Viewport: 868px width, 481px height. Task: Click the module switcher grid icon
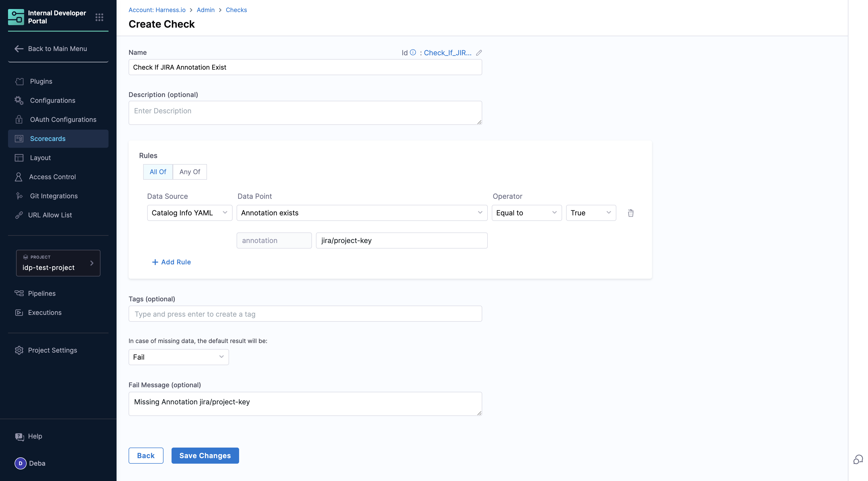point(99,17)
